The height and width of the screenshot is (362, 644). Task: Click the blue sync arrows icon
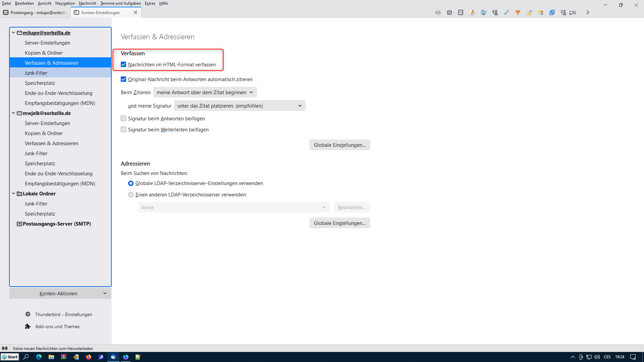pyautogui.click(x=552, y=12)
